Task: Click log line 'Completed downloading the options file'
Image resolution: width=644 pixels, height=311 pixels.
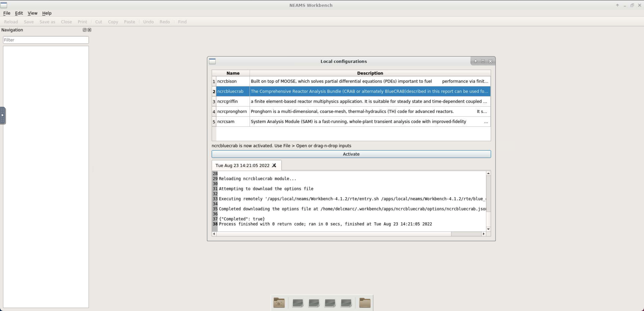Action: coord(352,209)
